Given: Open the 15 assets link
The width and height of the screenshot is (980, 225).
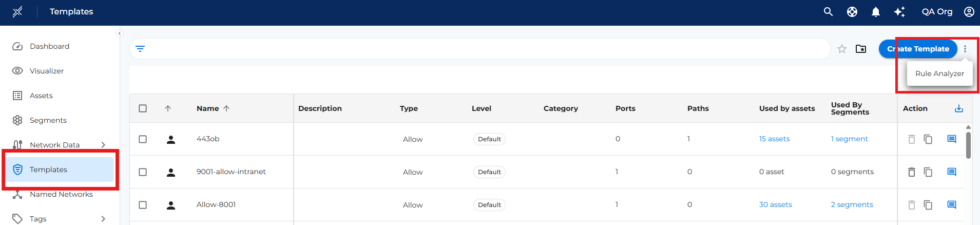Looking at the screenshot, I should pyautogui.click(x=774, y=139).
